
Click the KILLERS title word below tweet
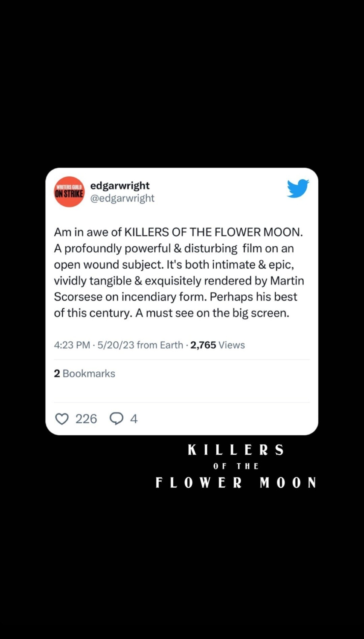point(236,450)
